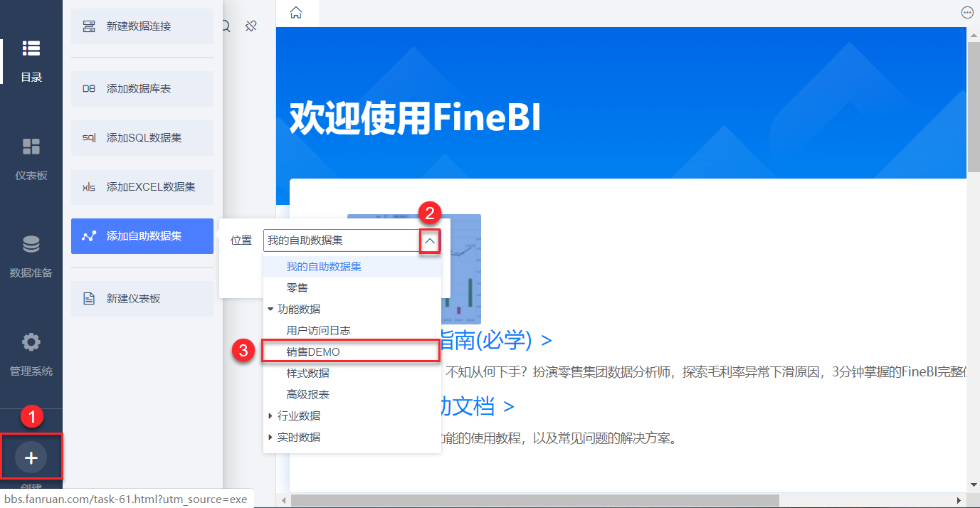Open the 目录 directory sidebar icon
Screen dimensions: 980x508
(x=31, y=48)
